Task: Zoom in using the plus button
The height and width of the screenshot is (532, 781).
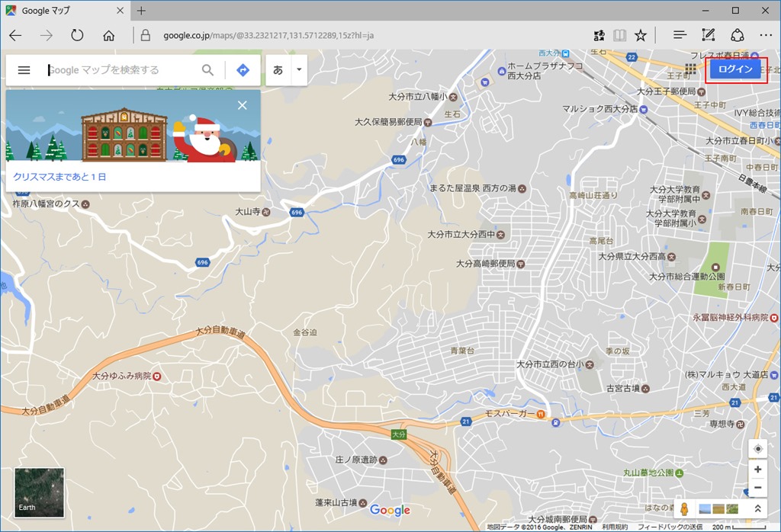Action: pyautogui.click(x=757, y=470)
